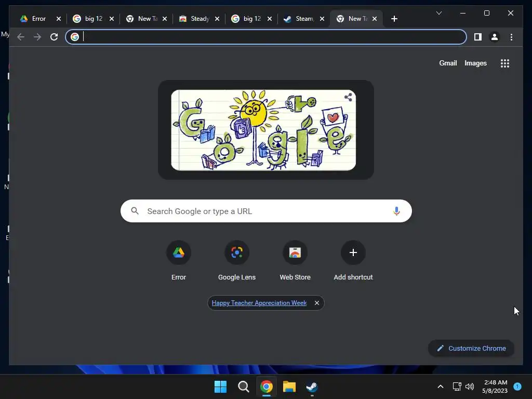This screenshot has width=532, height=399.
Task: Click into the address bar
Action: pyautogui.click(x=266, y=37)
